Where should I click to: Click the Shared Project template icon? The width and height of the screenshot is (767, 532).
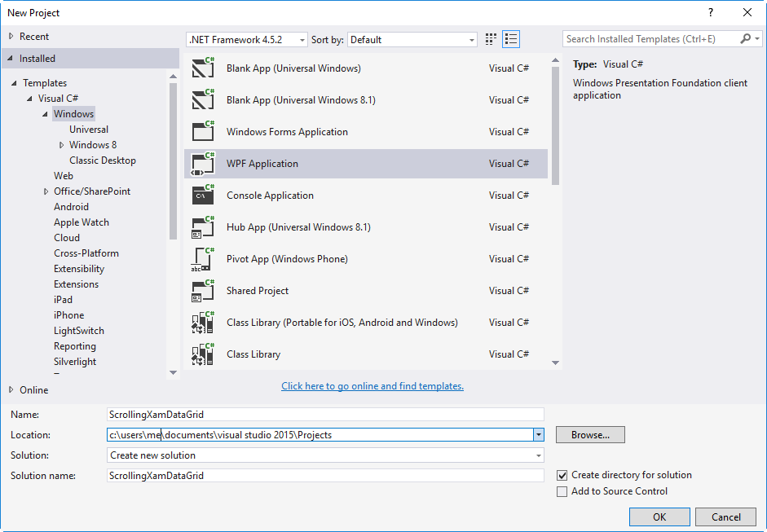(x=202, y=290)
